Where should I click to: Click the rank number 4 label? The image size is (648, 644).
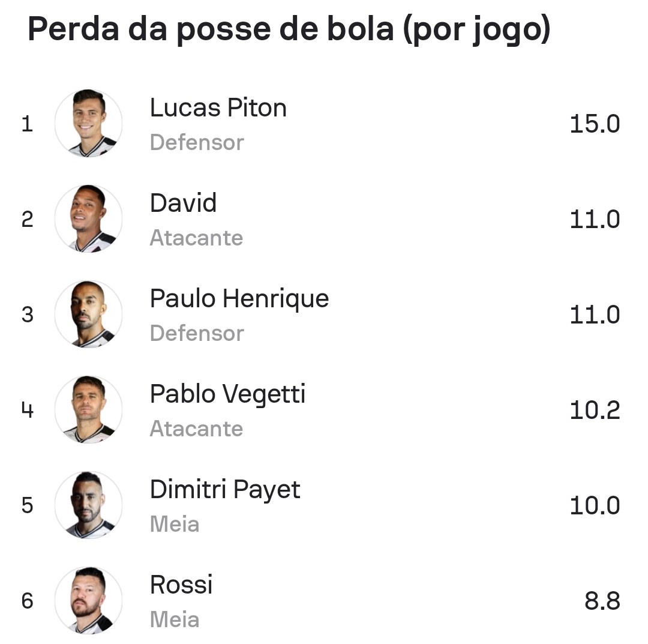coord(27,411)
